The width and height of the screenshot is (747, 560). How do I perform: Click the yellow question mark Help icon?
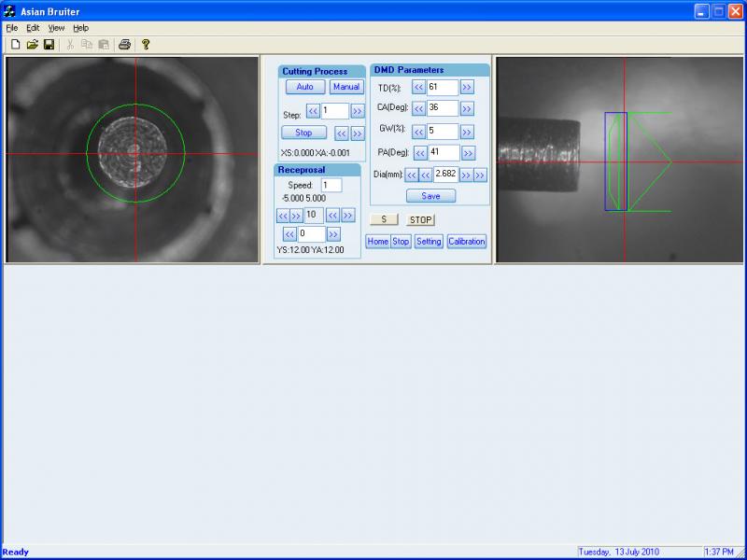coord(146,44)
